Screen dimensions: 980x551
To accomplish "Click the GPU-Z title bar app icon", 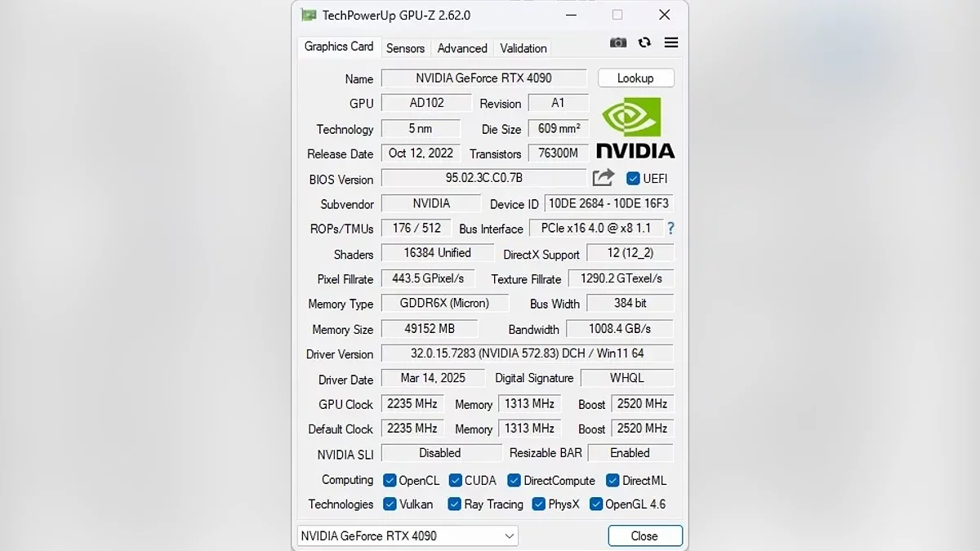I will pos(309,15).
